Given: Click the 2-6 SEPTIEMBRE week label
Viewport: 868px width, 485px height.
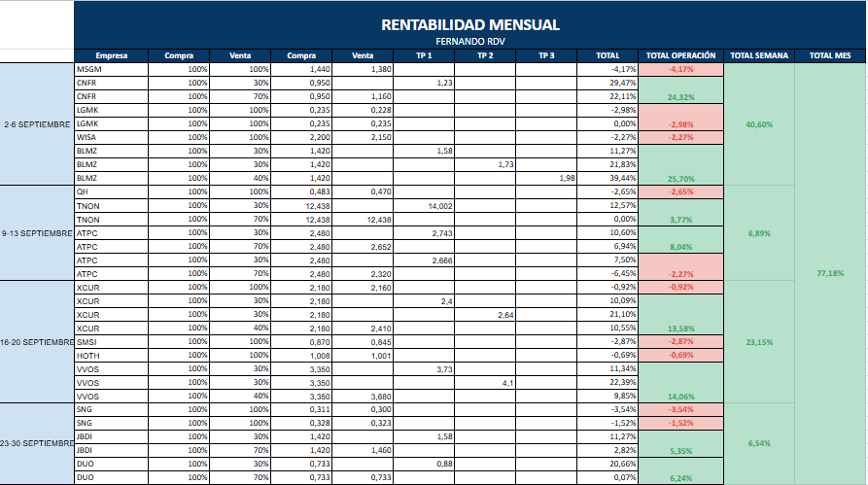Looking at the screenshot, I should click(x=37, y=124).
